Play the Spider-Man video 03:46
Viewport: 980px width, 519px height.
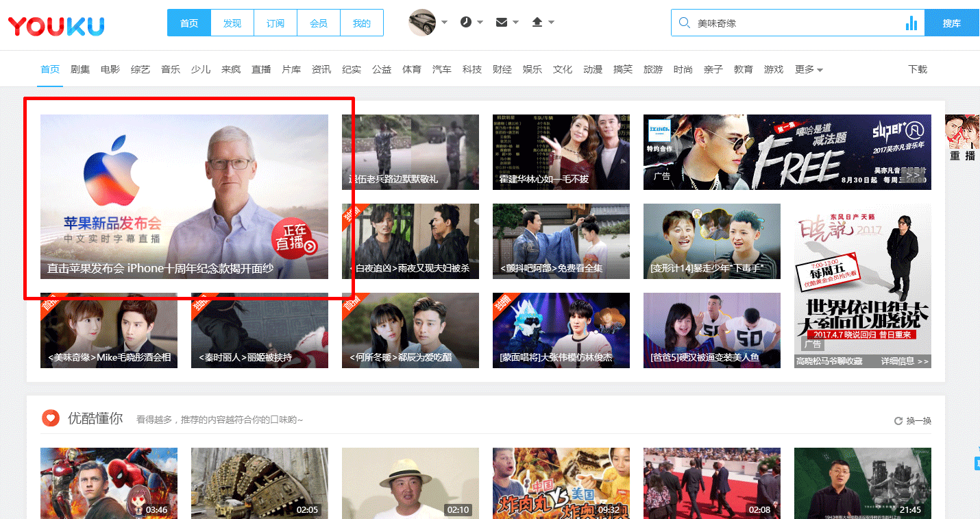point(109,483)
